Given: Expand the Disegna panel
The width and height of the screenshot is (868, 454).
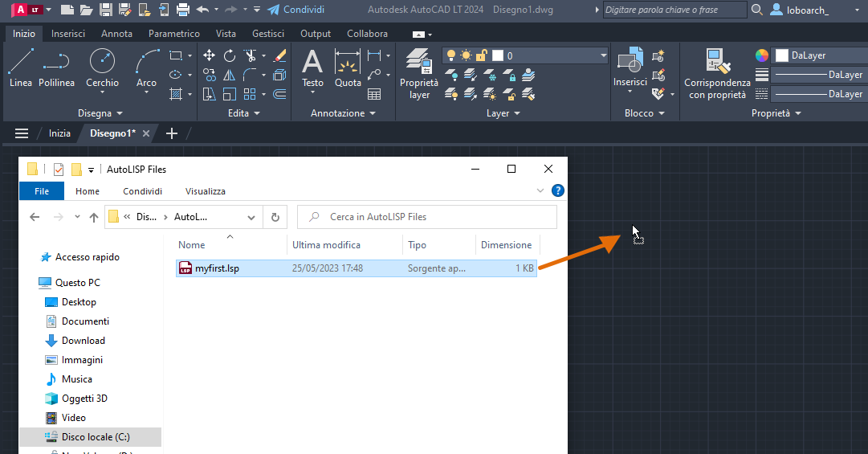Looking at the screenshot, I should [100, 113].
